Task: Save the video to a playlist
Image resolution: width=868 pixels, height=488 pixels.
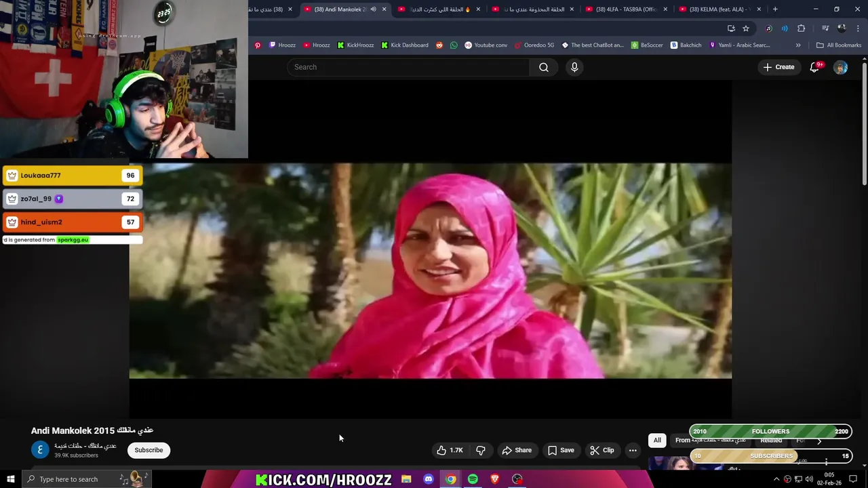Action: click(561, 450)
